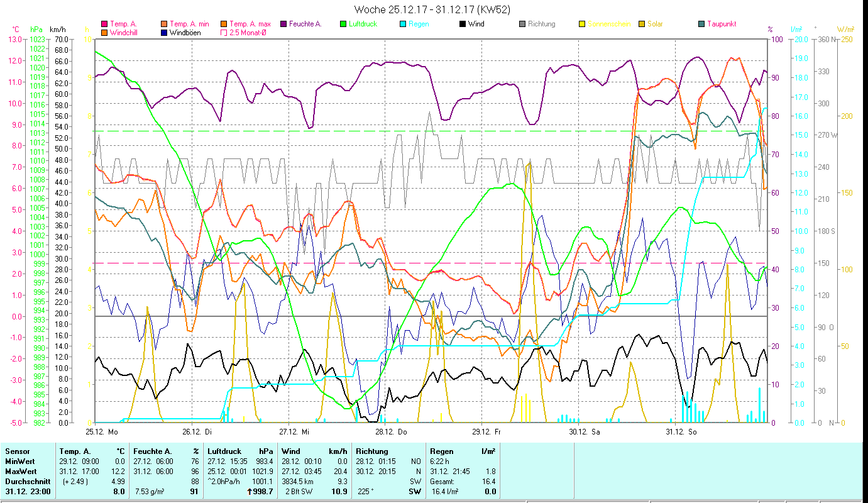Screen dimensions: 868x503
Task: Click the 'Luftdruck' column header in the table
Action: coord(224,451)
